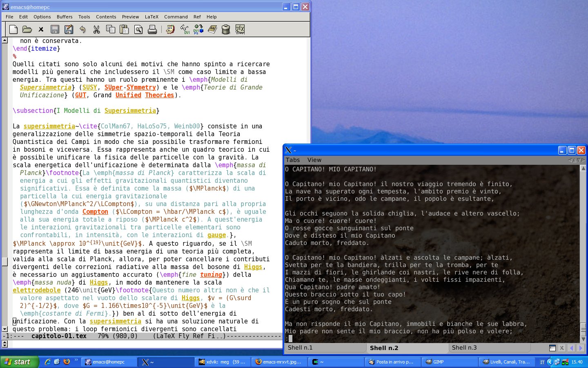The image size is (588, 368).
Task: Click the DVI to PS conversion icon
Action: point(198,29)
